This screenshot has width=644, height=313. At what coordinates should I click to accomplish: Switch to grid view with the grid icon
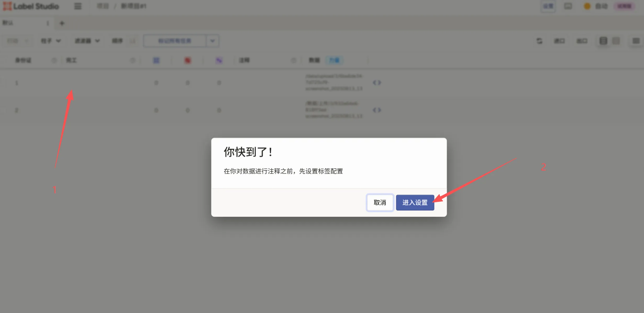click(616, 41)
